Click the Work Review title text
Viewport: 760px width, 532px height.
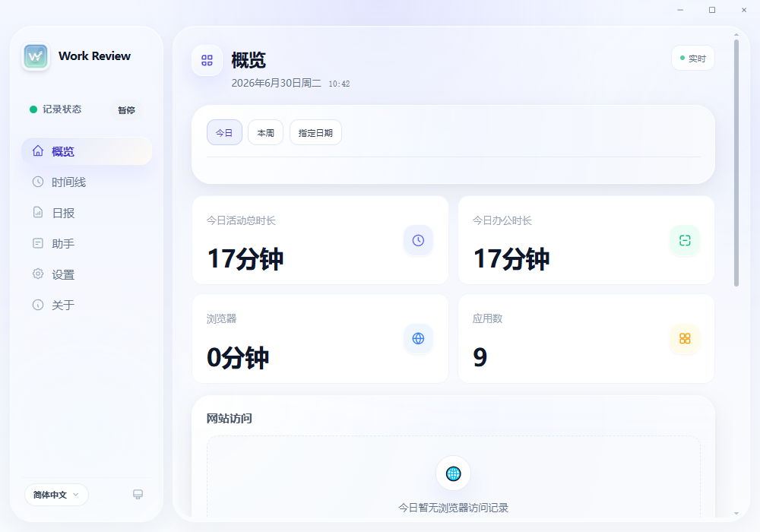94,56
